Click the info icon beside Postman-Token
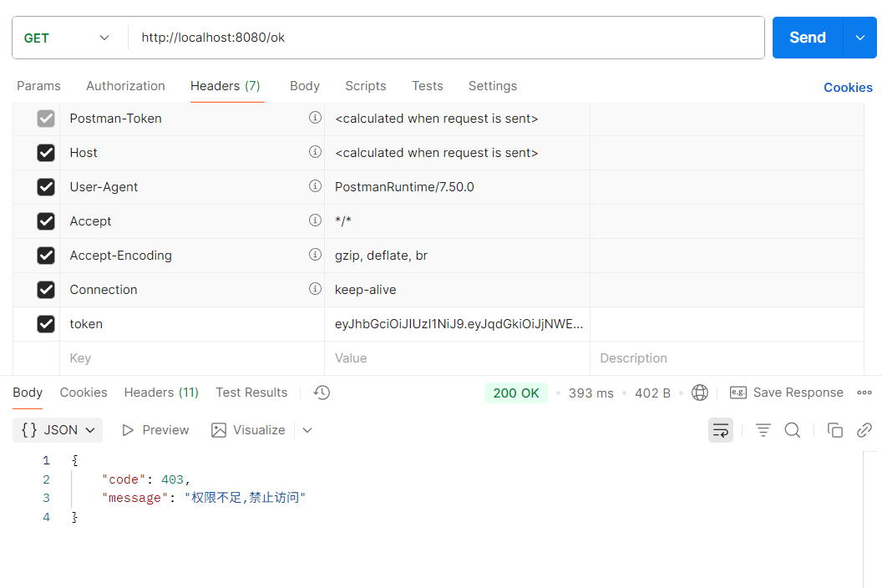882x588 pixels. (x=315, y=118)
